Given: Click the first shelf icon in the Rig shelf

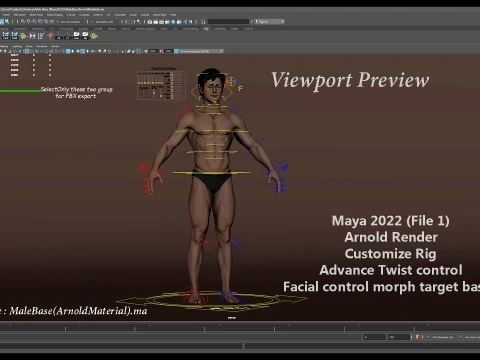Looking at the screenshot, I should [6, 35].
